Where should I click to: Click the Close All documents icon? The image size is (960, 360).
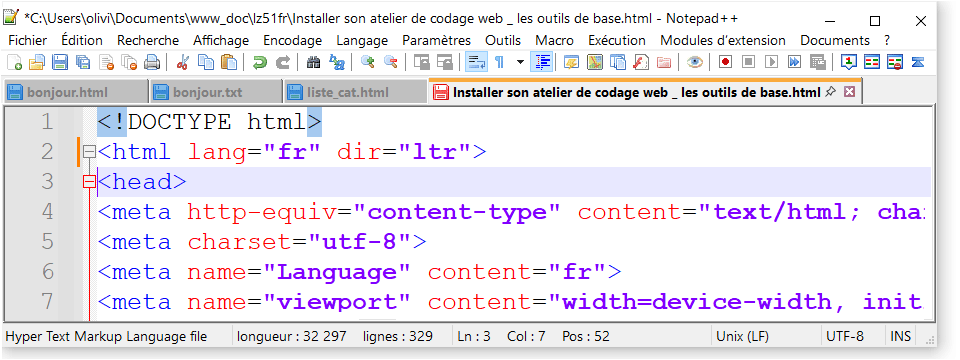click(x=129, y=62)
